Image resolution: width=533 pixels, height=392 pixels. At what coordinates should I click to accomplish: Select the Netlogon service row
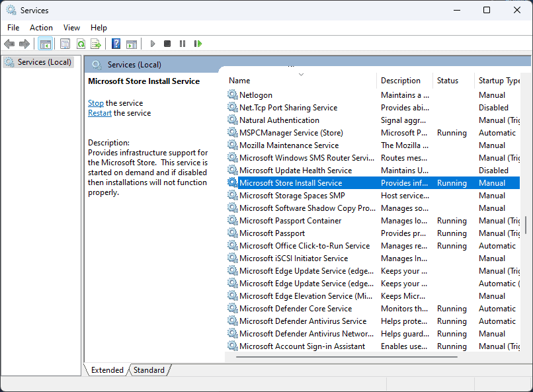tap(373, 95)
